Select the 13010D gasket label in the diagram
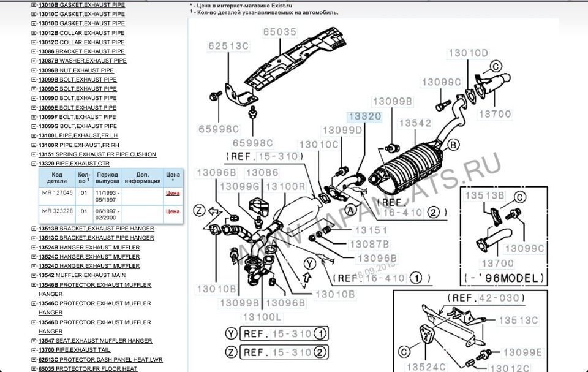The image size is (588, 372). [x=468, y=53]
